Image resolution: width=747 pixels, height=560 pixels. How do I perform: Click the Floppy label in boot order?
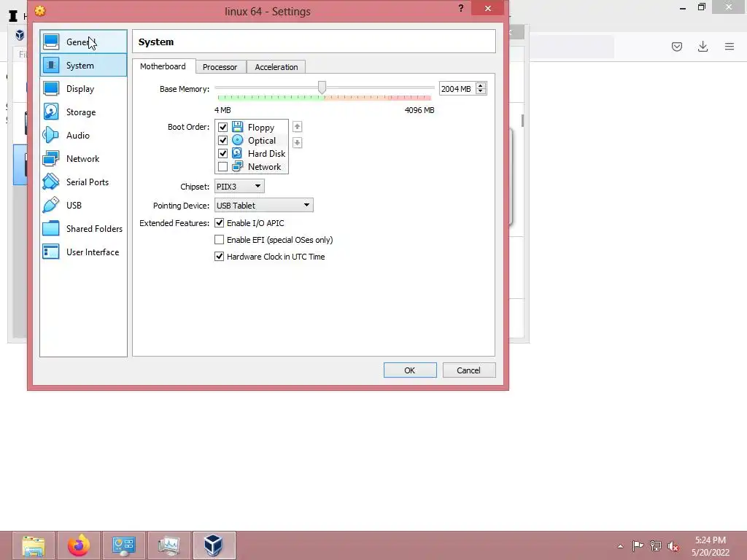(261, 127)
